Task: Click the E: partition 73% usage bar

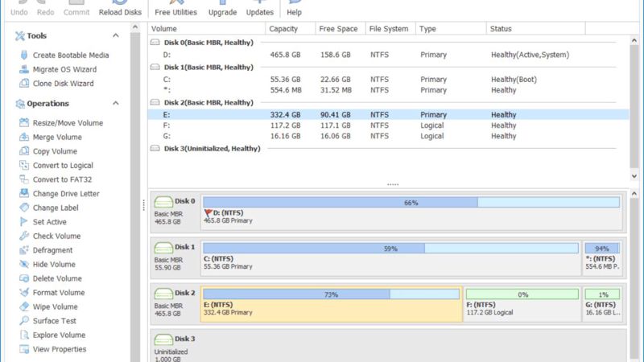Action: [331, 294]
